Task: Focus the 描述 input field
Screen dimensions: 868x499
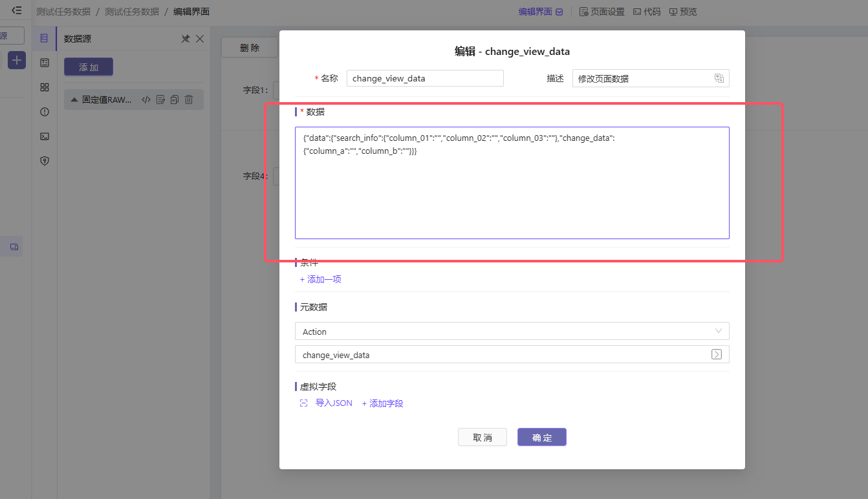Action: 651,78
